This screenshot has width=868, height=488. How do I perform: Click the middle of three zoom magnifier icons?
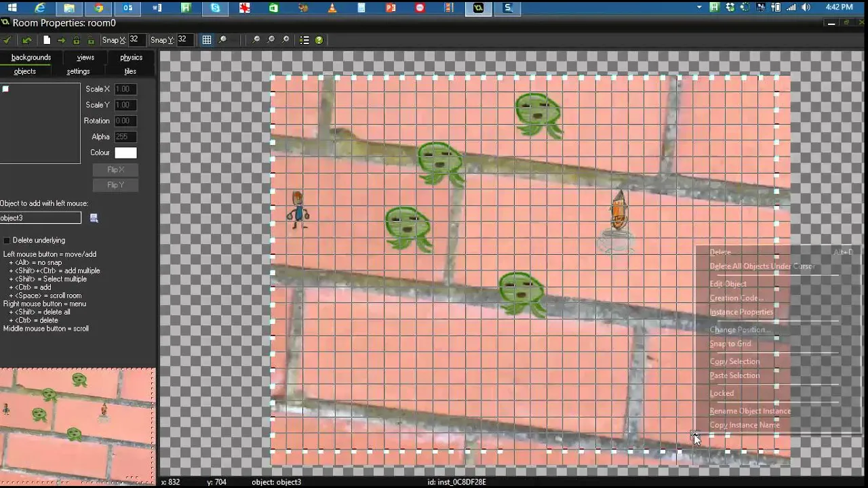(271, 40)
